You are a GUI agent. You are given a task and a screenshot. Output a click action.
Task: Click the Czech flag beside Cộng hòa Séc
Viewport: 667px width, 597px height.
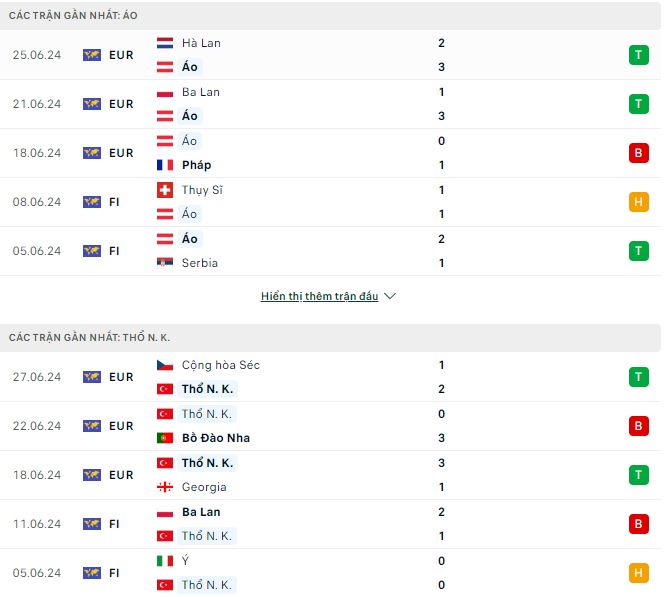coord(165,365)
